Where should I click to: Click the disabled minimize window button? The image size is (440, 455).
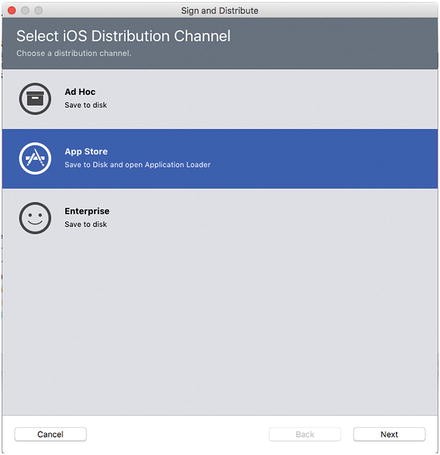[25, 10]
